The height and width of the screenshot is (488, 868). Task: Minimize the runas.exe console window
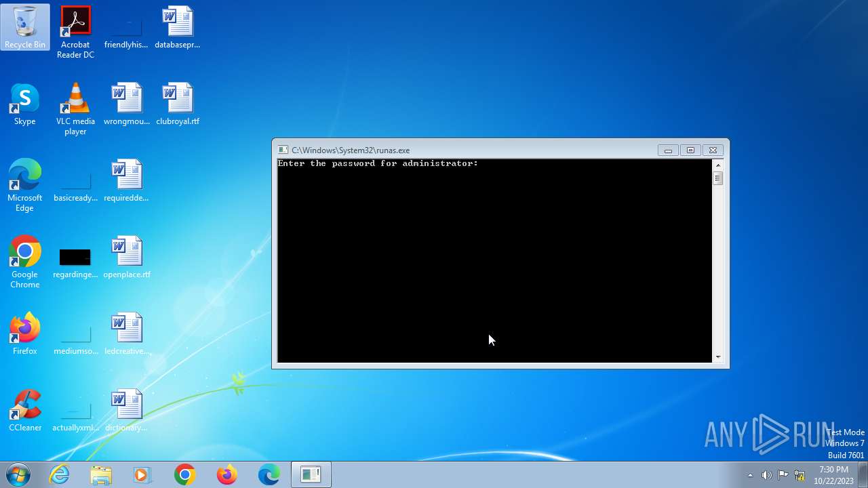(668, 150)
